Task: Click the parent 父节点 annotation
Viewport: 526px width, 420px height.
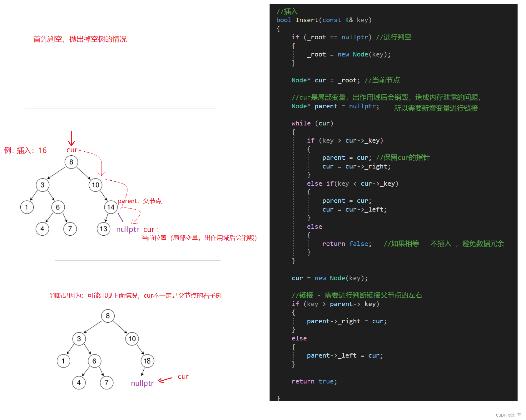Action: pyautogui.click(x=140, y=201)
